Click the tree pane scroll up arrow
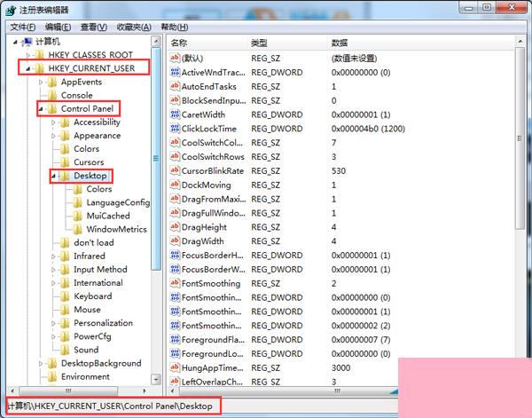532x418 pixels. pyautogui.click(x=156, y=42)
